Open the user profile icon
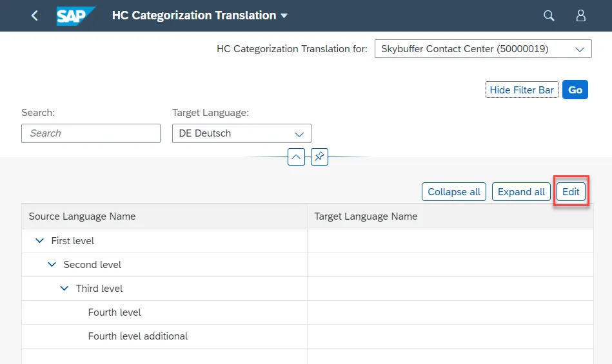 pos(581,15)
